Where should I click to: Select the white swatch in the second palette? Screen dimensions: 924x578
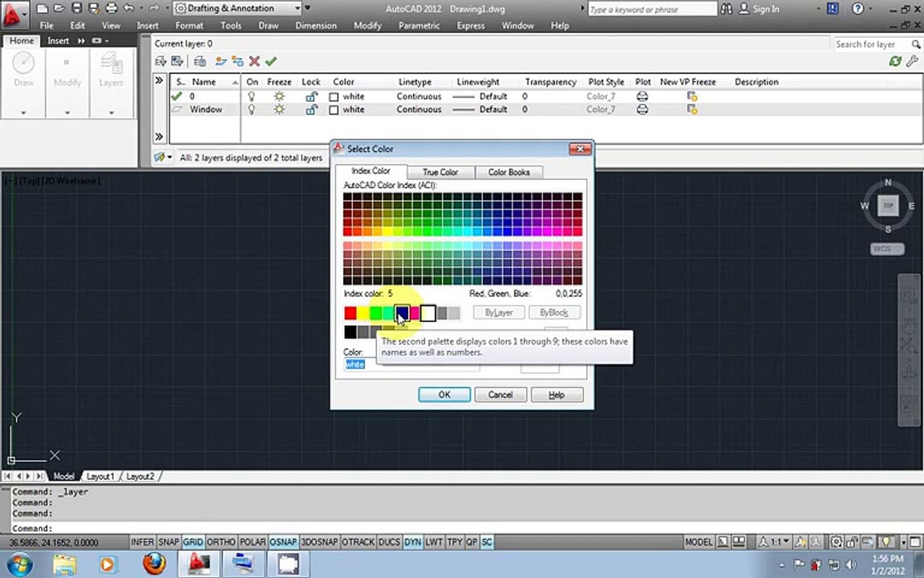[x=428, y=312]
